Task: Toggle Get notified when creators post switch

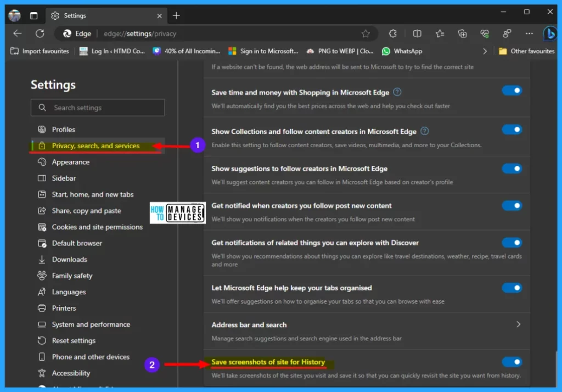Action: [x=512, y=205]
